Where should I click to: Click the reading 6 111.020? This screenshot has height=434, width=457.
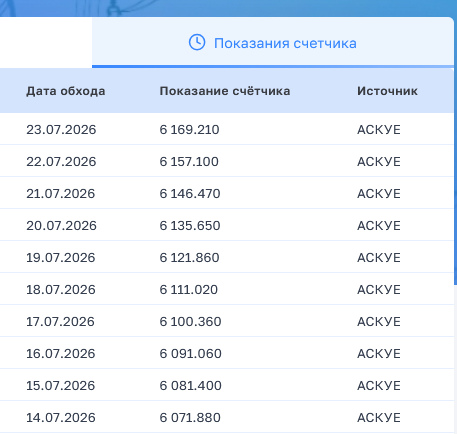pos(189,290)
